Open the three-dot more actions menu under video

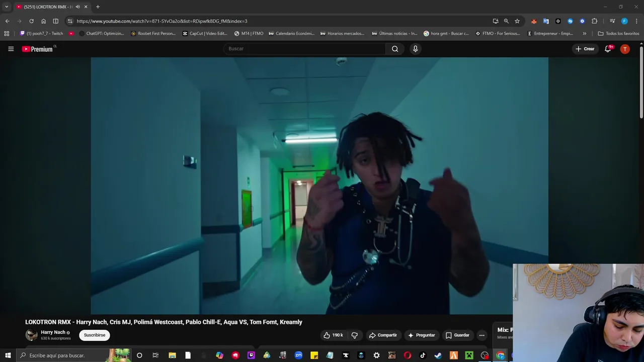(x=481, y=335)
